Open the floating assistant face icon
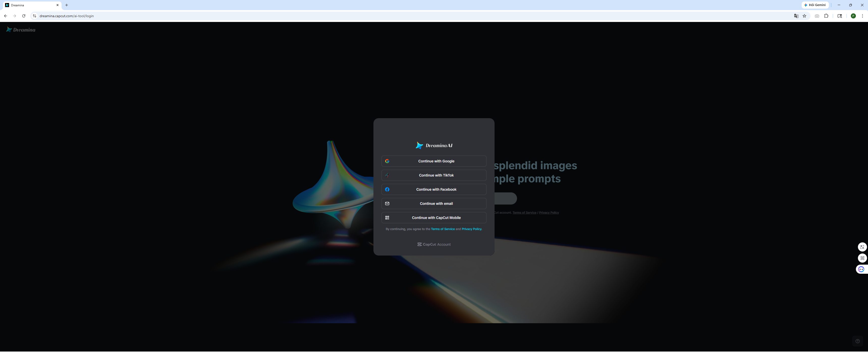 coord(861,269)
